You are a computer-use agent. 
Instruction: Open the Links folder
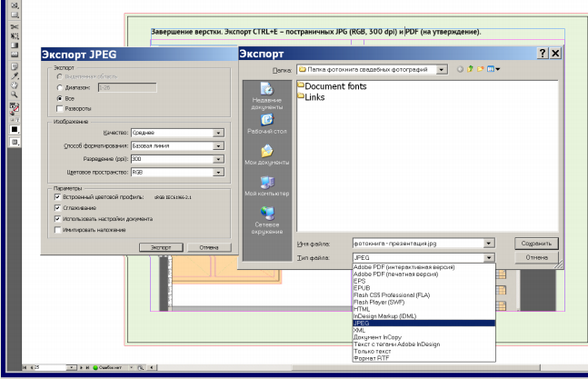coord(311,97)
